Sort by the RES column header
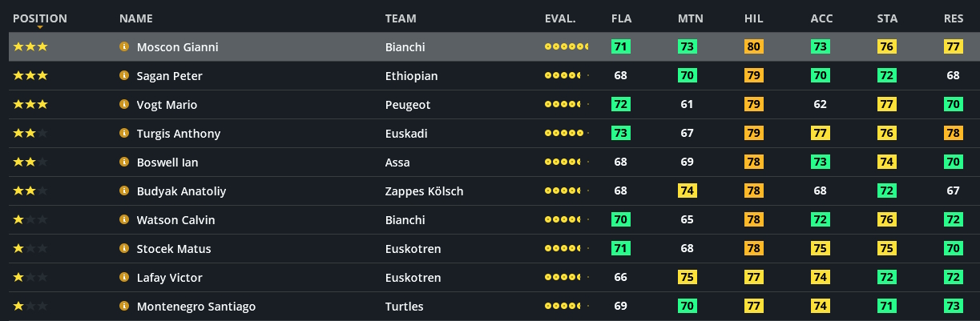980x321 pixels. click(953, 18)
